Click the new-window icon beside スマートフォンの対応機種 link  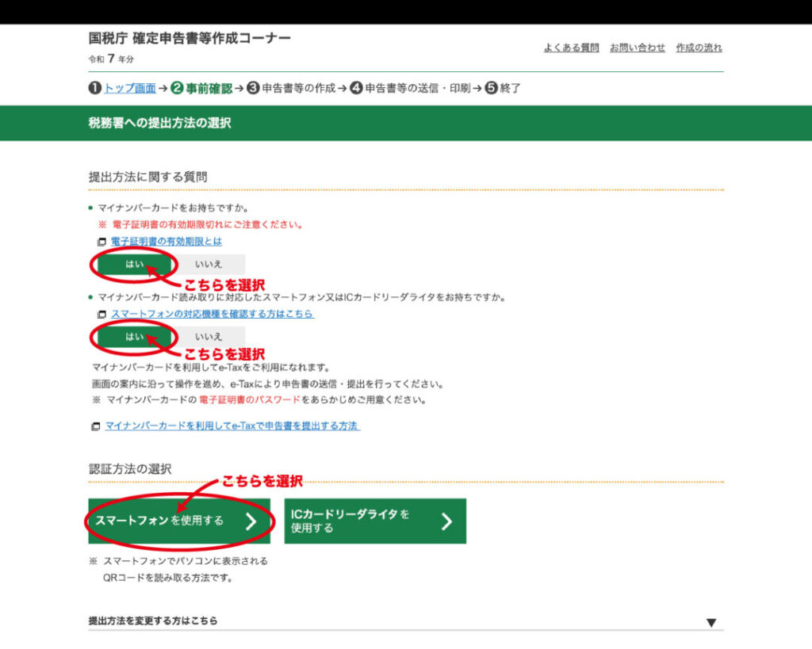click(x=101, y=315)
